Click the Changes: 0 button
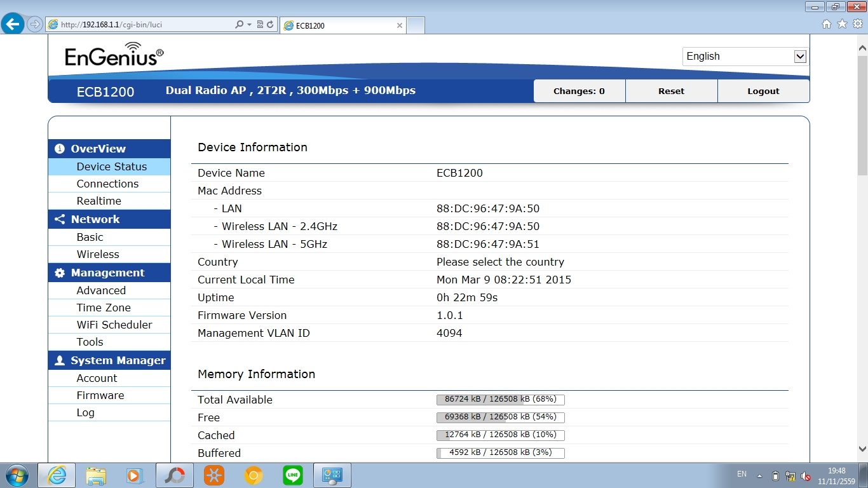Viewport: 868px width, 488px height. [x=579, y=91]
